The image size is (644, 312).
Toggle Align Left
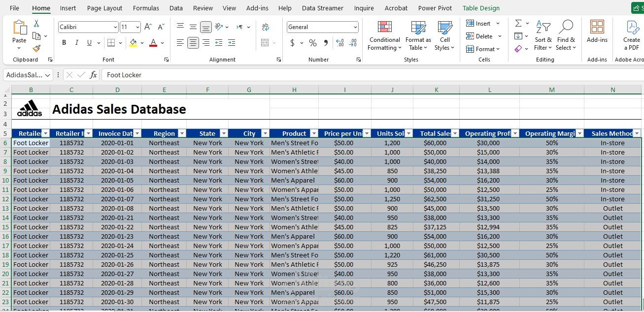click(x=180, y=43)
